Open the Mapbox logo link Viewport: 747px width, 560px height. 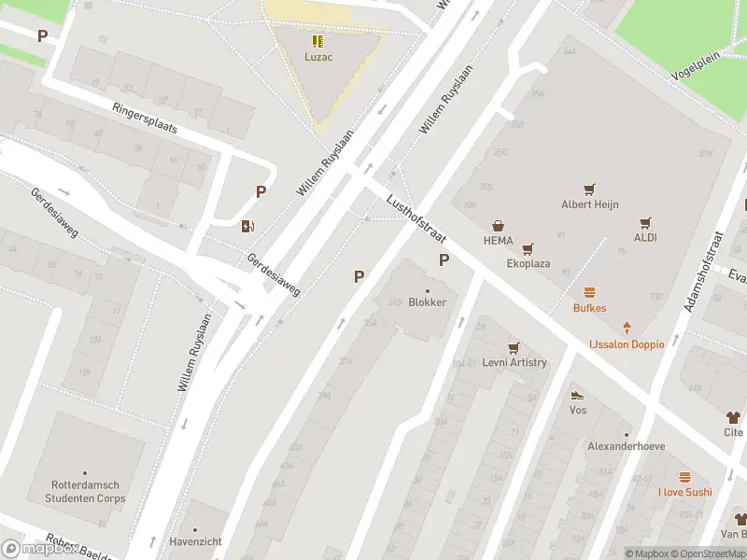click(39, 549)
